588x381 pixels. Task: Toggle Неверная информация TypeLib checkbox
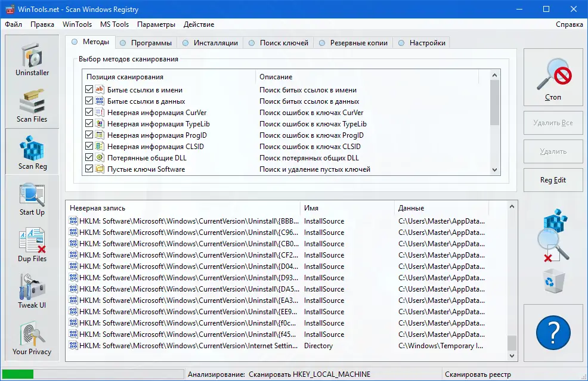[89, 123]
